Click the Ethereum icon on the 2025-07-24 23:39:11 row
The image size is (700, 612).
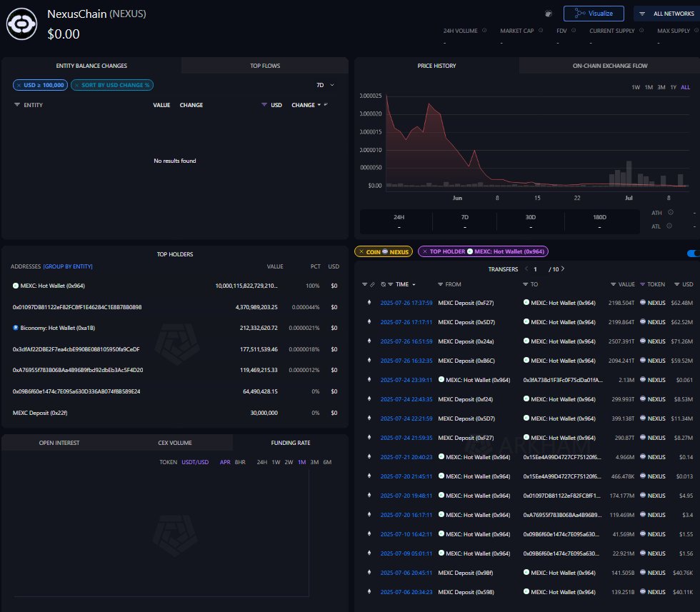coord(369,379)
